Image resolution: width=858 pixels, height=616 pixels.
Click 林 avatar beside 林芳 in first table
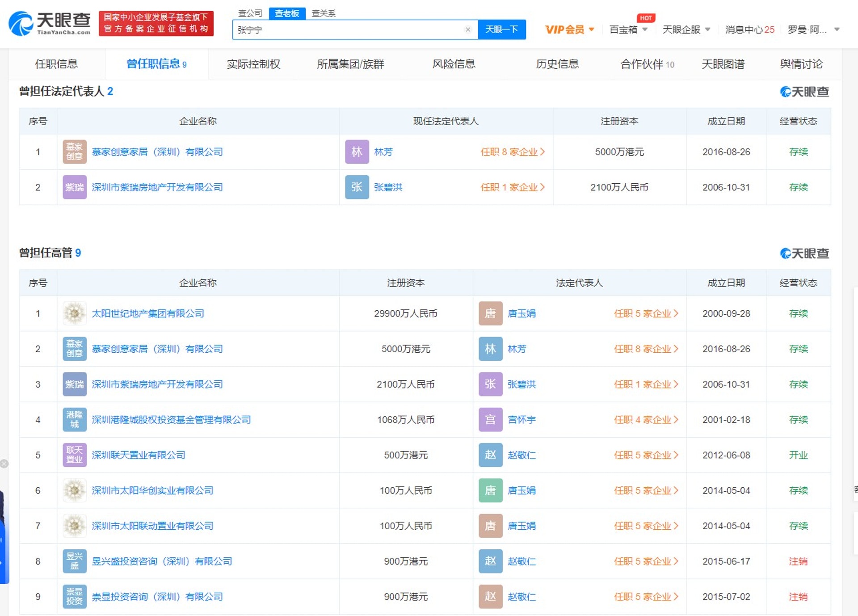click(357, 152)
